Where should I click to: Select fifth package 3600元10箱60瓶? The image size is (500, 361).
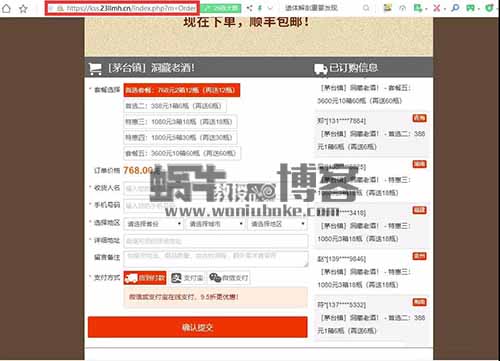[182, 153]
